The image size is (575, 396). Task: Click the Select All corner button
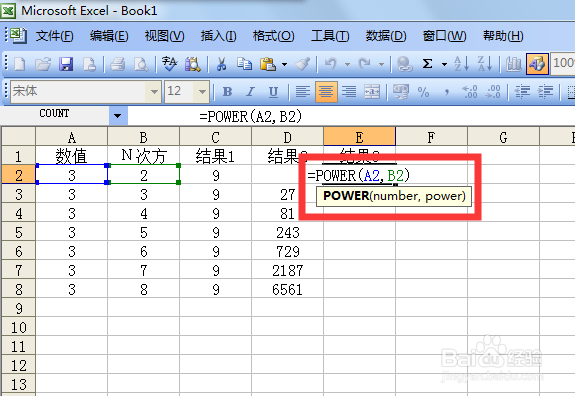pos(18,136)
